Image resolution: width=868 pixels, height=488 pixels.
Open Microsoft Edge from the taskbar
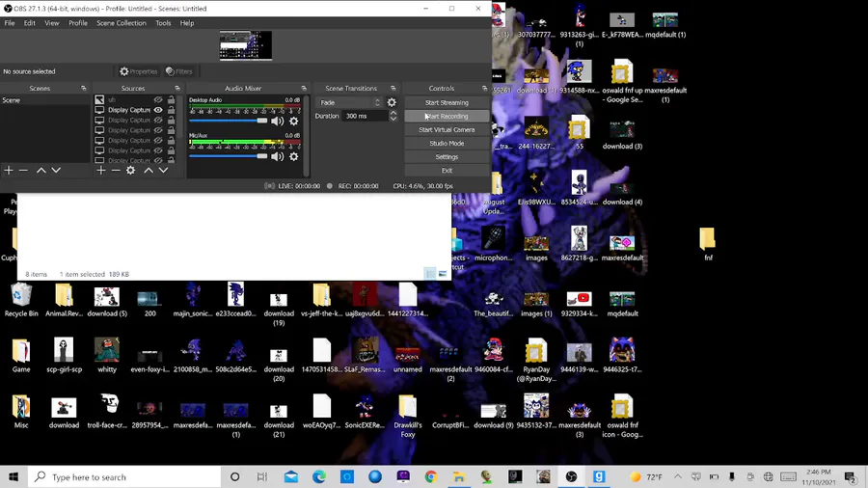click(x=319, y=477)
